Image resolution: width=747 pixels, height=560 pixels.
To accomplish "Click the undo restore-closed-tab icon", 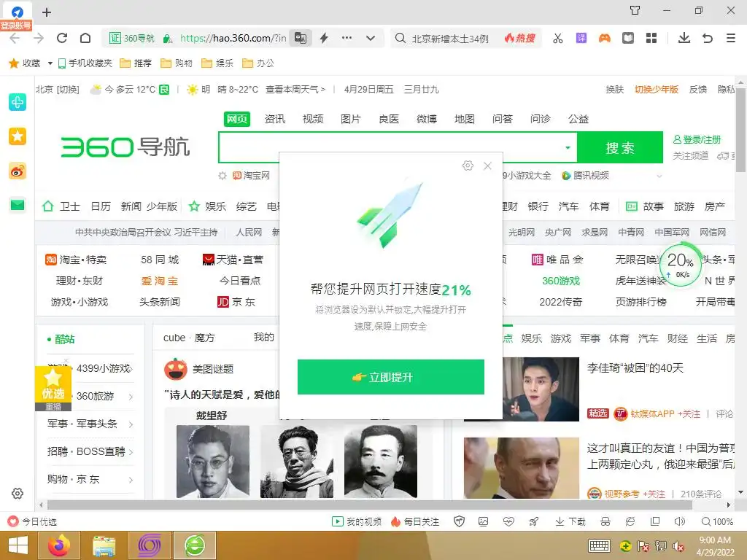I will [x=708, y=38].
